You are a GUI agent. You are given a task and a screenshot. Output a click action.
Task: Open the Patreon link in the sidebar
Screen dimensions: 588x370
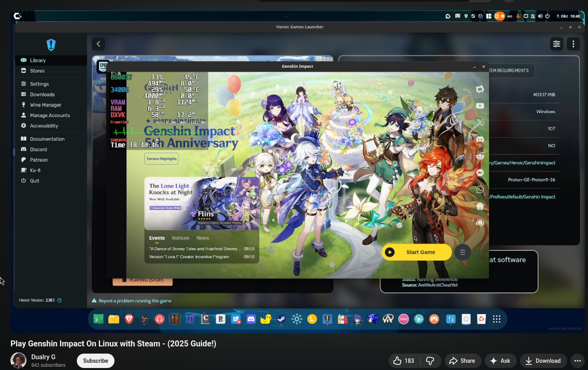click(x=51, y=160)
